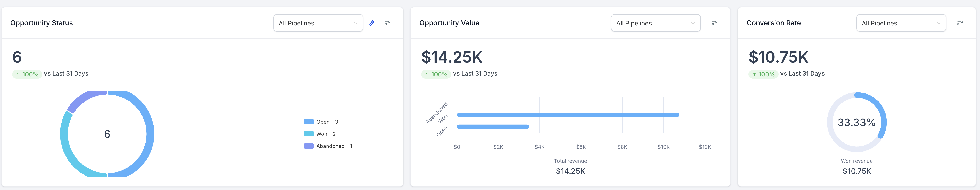The image size is (980, 190).
Task: Expand the Conversion Rate All Pipelines dropdown
Action: pos(901,23)
